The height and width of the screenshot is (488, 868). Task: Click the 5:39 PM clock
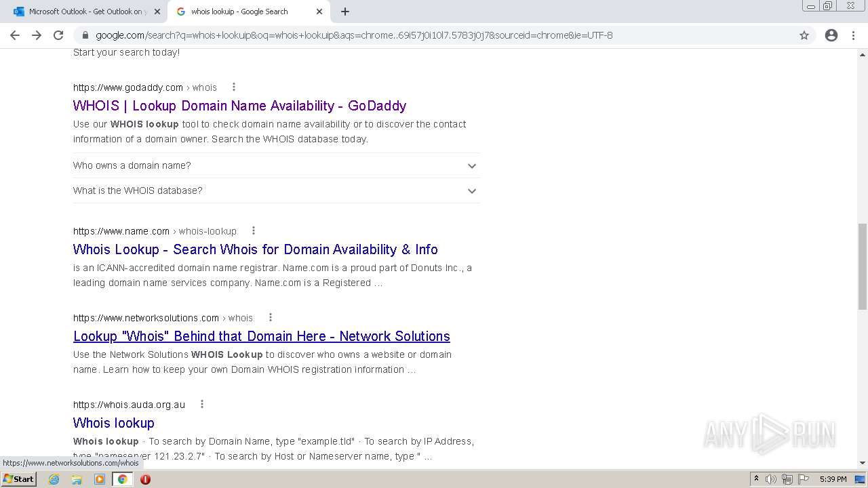click(833, 479)
